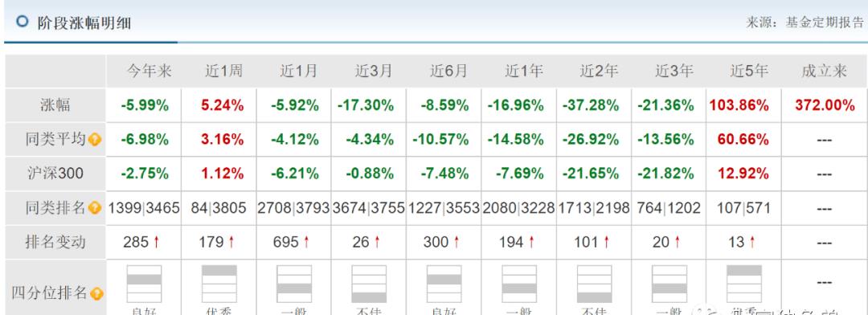Select the 近3月 column header
This screenshot has width=868, height=315.
coord(374,71)
